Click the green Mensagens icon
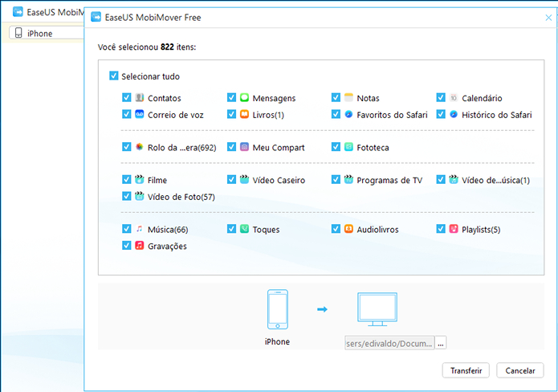The width and height of the screenshot is (558, 392). (244, 97)
